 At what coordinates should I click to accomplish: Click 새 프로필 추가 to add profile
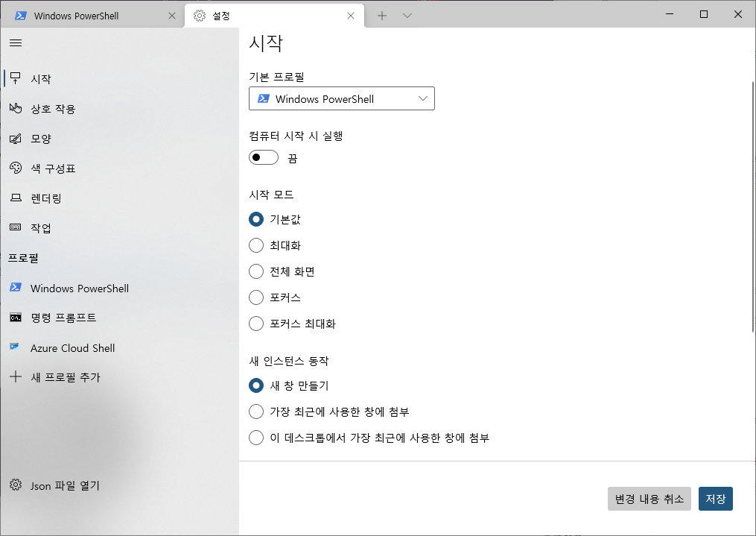(x=119, y=376)
